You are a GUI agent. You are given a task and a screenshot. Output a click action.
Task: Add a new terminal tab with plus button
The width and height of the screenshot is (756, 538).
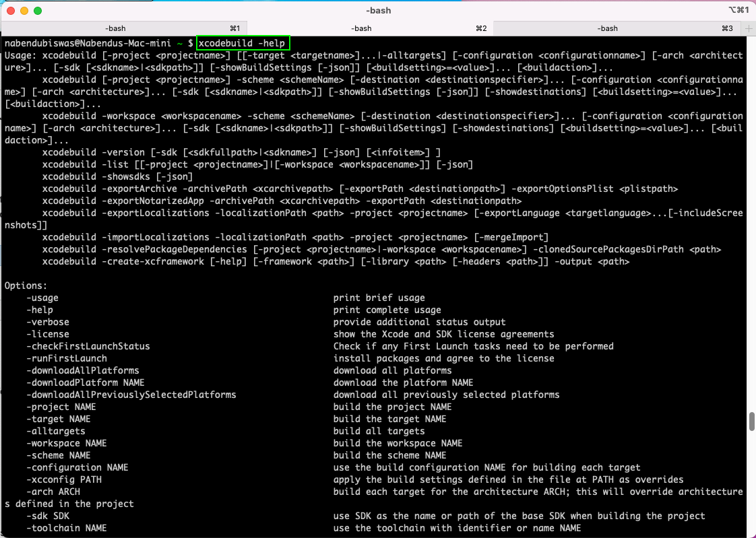(x=748, y=28)
